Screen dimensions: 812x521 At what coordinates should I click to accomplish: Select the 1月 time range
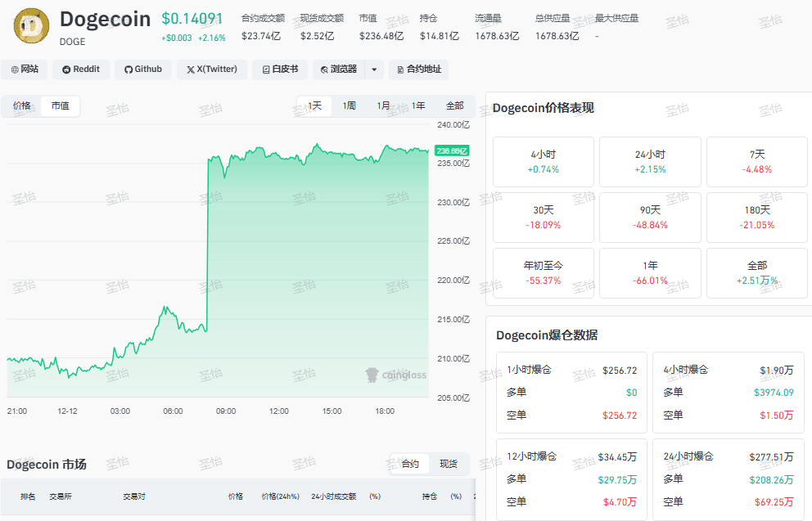tap(383, 106)
